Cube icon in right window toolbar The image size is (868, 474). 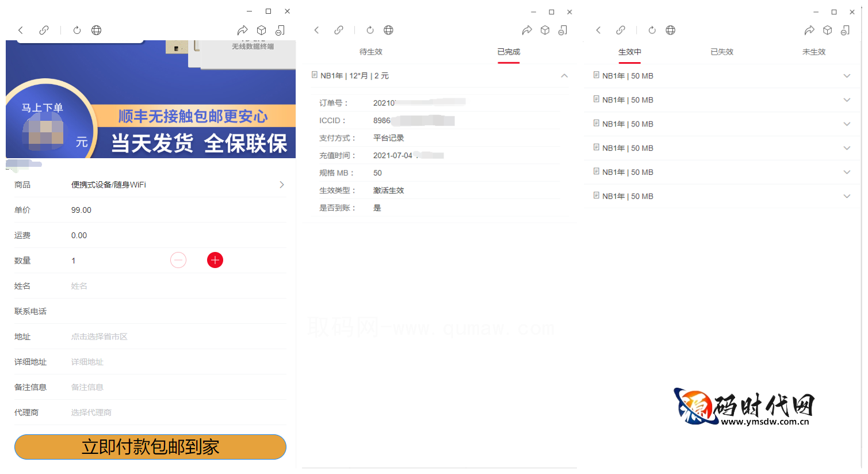coord(828,30)
